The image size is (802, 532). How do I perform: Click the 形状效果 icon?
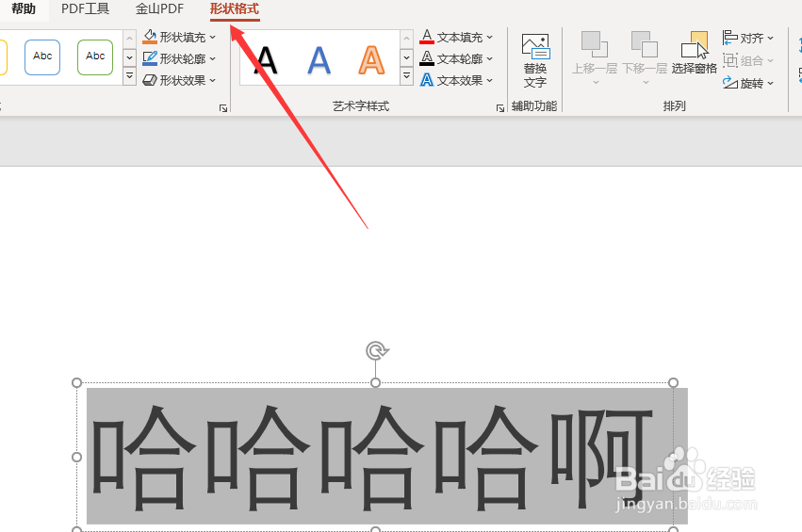150,80
